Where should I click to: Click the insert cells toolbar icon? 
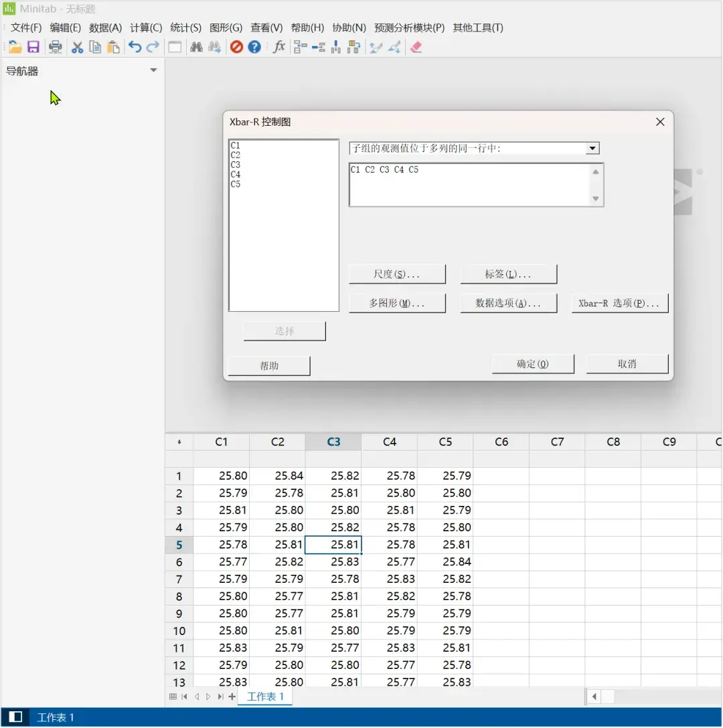pyautogui.click(x=300, y=47)
